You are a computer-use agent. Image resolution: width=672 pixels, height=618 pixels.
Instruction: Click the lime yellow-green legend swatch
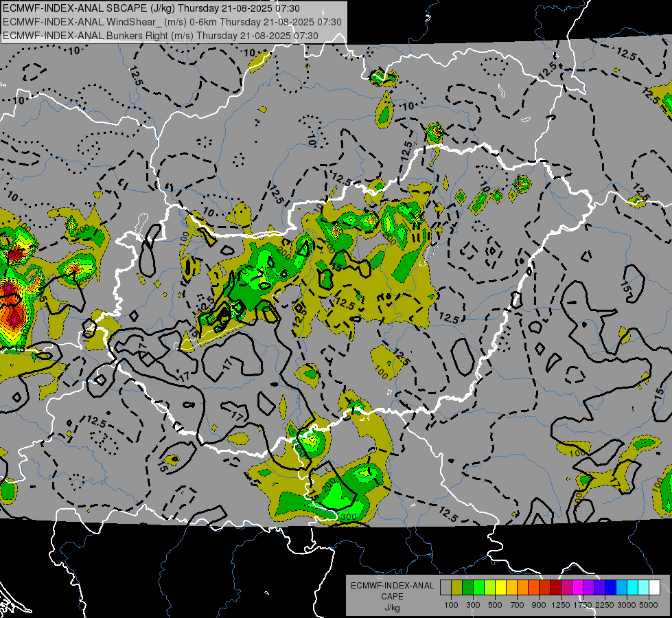click(x=490, y=588)
